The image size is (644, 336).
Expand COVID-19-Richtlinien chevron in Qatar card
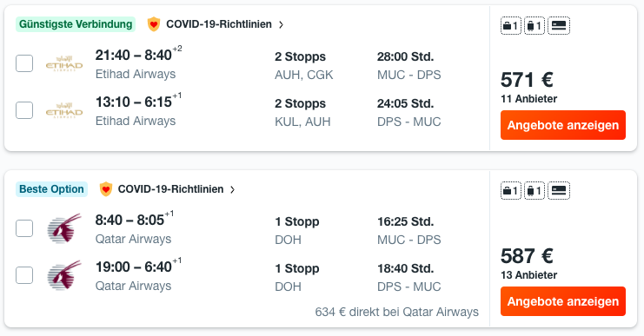point(232,189)
